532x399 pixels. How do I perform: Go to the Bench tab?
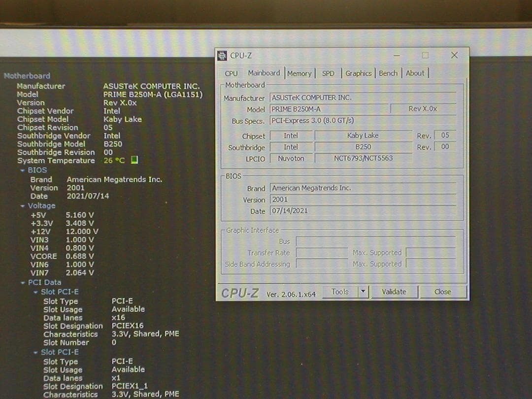pyautogui.click(x=388, y=73)
